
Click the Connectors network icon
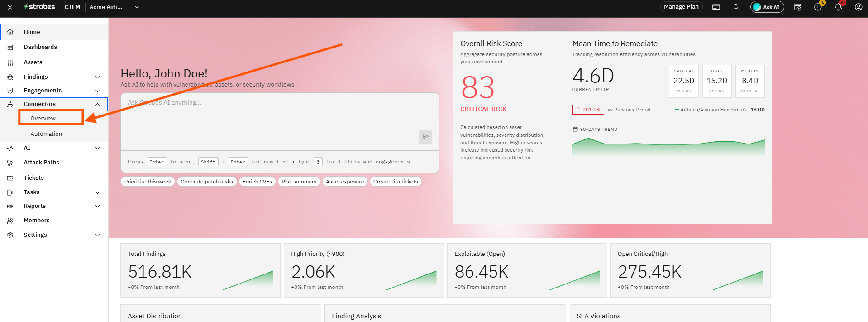pos(10,104)
